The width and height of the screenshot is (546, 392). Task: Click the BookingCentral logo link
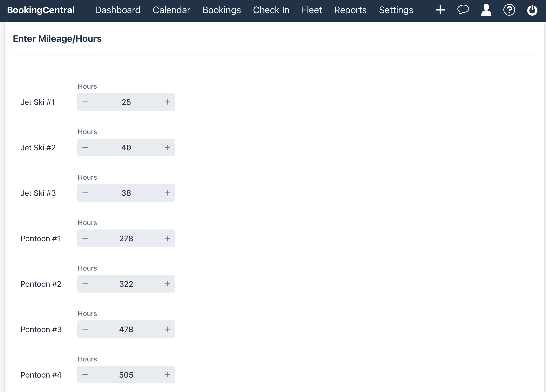coord(41,10)
